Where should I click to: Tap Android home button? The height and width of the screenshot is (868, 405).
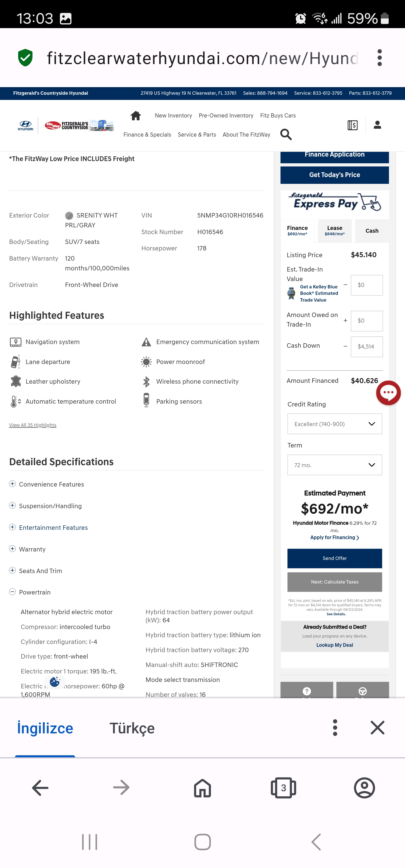[202, 842]
